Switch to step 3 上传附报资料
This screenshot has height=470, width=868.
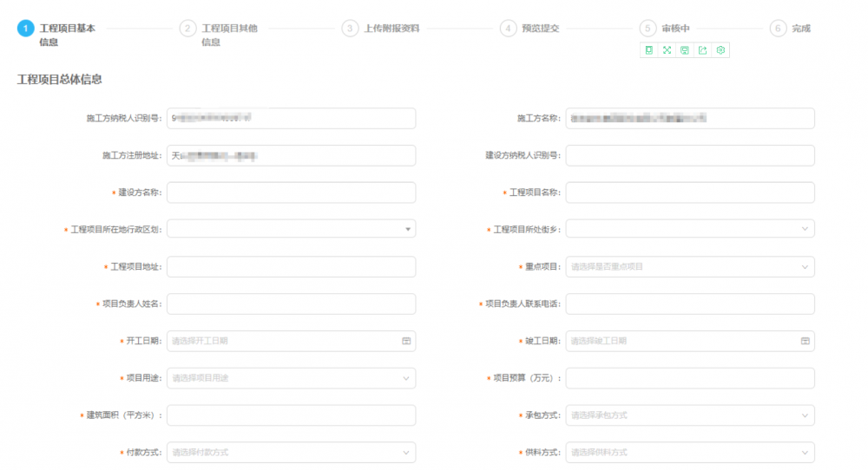point(350,29)
